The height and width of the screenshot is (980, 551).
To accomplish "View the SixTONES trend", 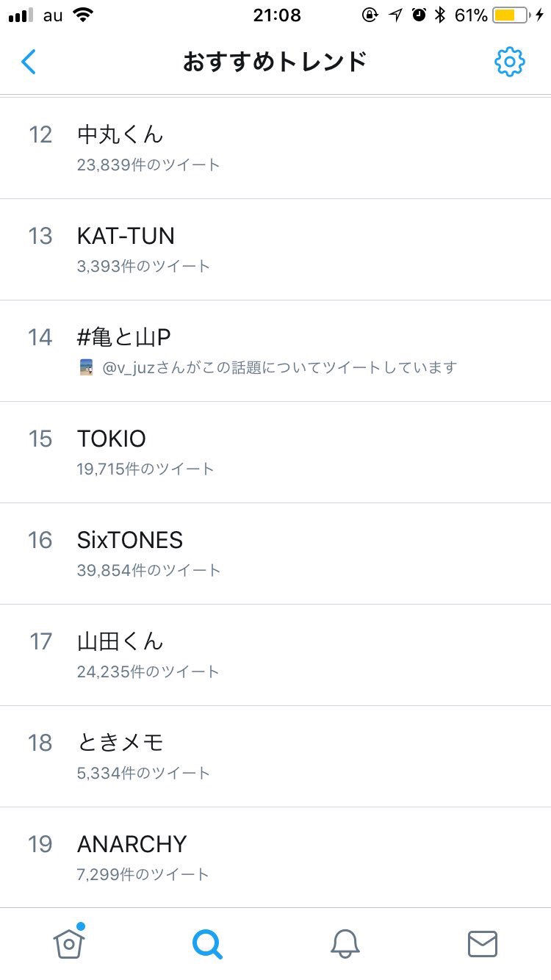I will tap(130, 540).
